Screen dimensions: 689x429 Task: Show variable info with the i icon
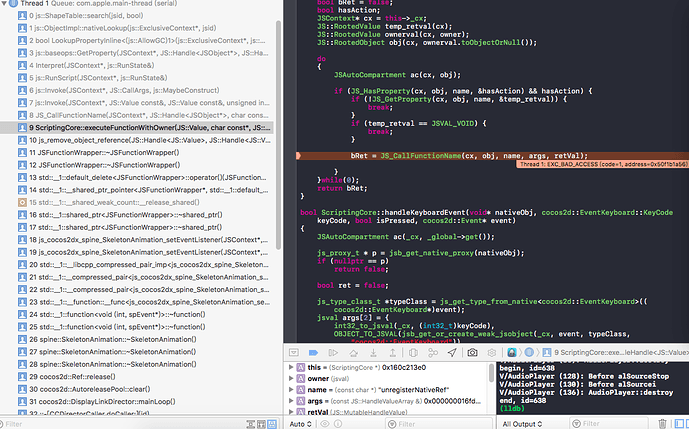pyautogui.click(x=338, y=424)
